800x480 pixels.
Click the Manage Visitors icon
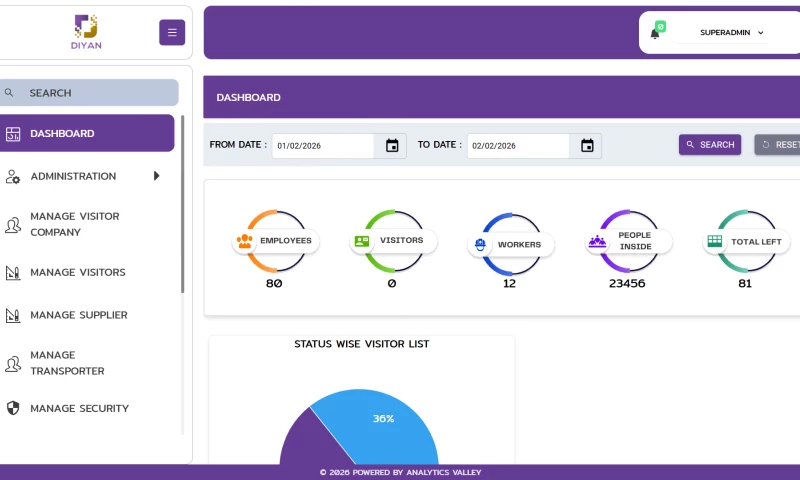click(x=13, y=273)
